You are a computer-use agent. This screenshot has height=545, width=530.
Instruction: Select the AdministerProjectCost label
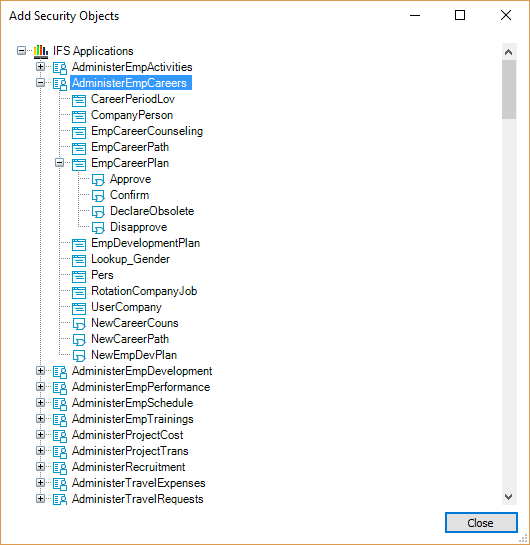pos(128,435)
